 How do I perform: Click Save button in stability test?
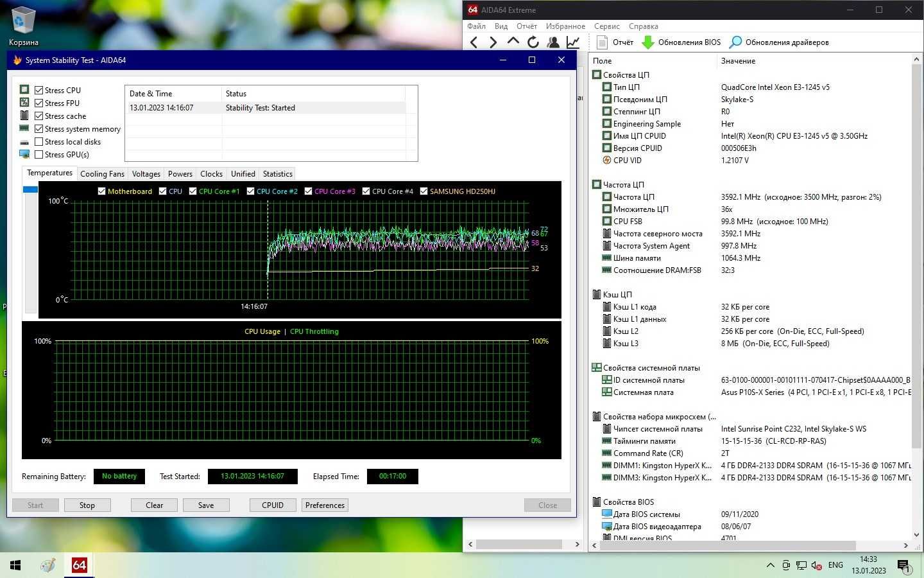[x=206, y=505]
